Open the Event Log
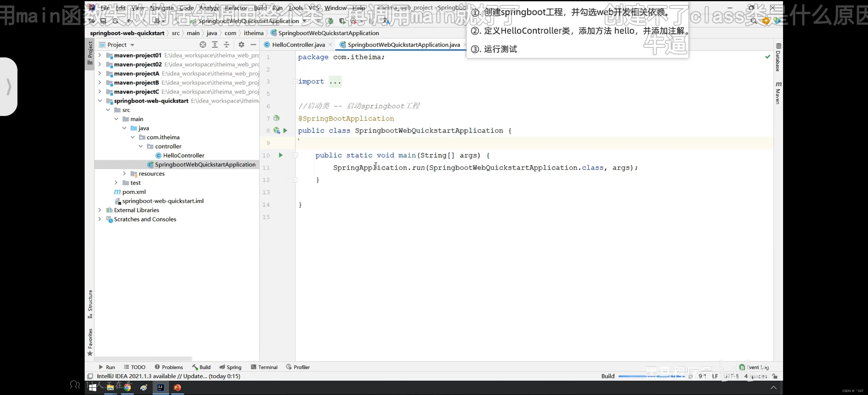868x395 pixels. tap(754, 367)
